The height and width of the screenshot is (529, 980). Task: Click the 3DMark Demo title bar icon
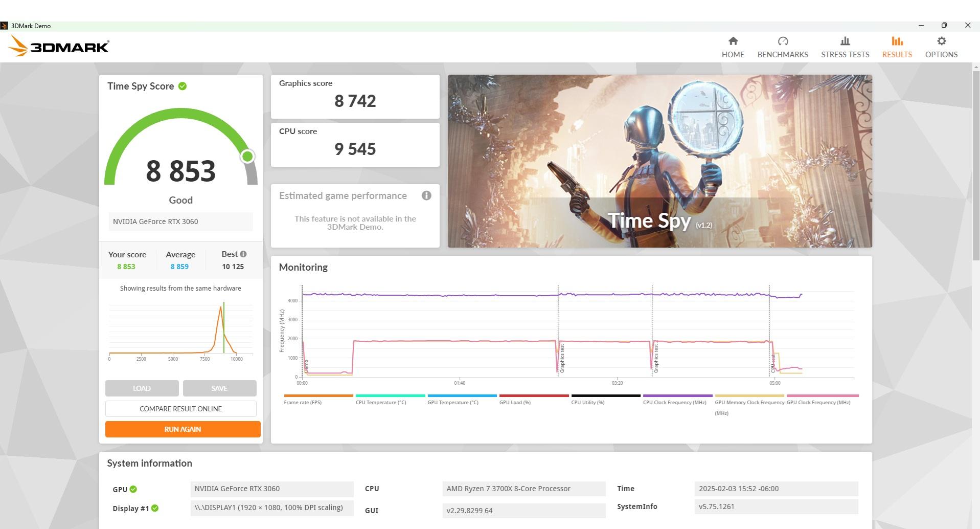[x=4, y=26]
